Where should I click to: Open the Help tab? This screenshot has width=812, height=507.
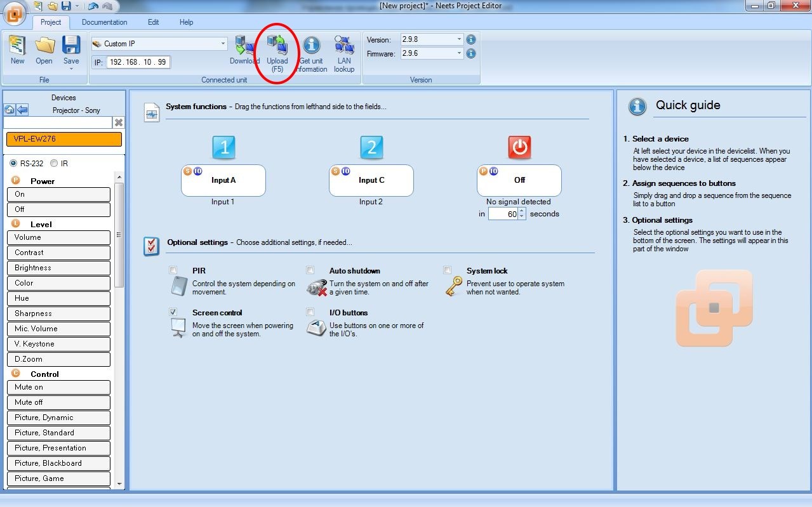[186, 22]
